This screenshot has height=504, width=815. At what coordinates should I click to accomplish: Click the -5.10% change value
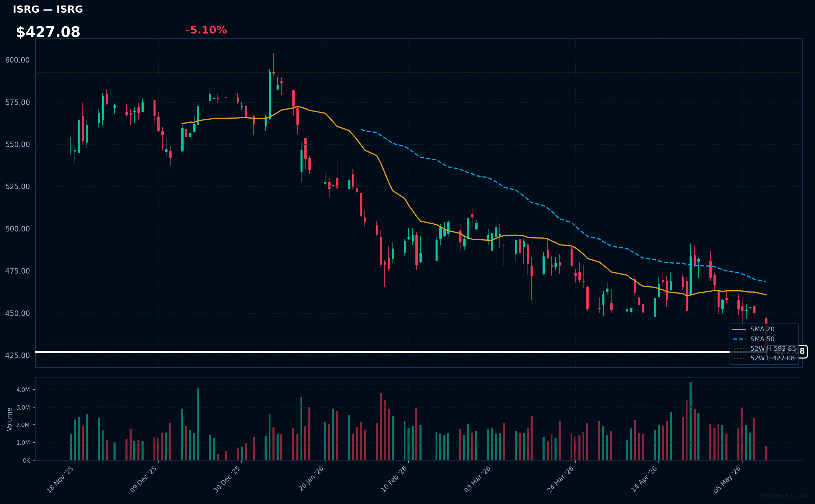coord(206,30)
